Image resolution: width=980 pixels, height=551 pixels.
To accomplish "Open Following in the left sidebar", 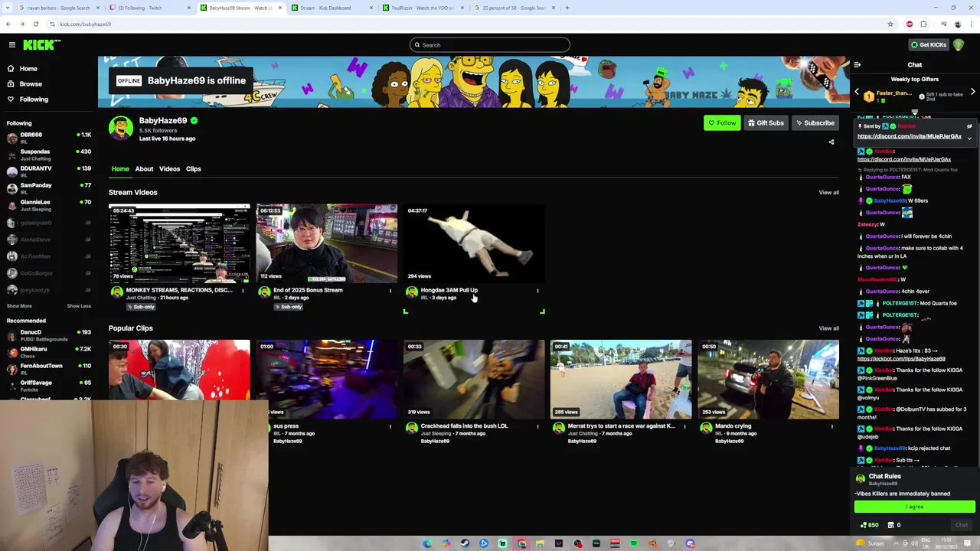I will (x=27, y=99).
